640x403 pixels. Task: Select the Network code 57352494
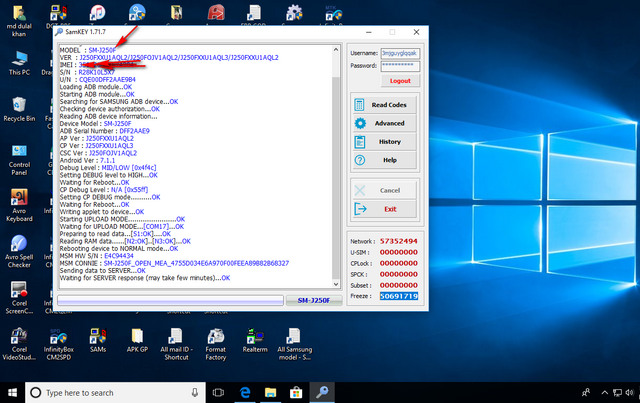[399, 241]
